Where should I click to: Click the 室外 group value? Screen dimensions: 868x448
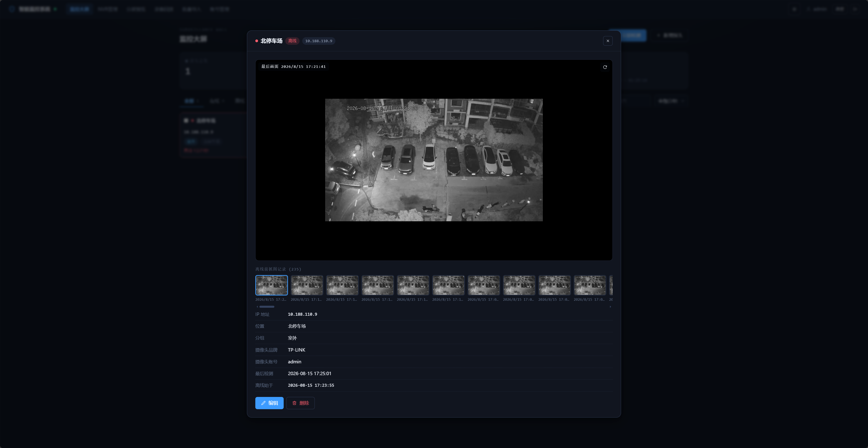pos(292,338)
